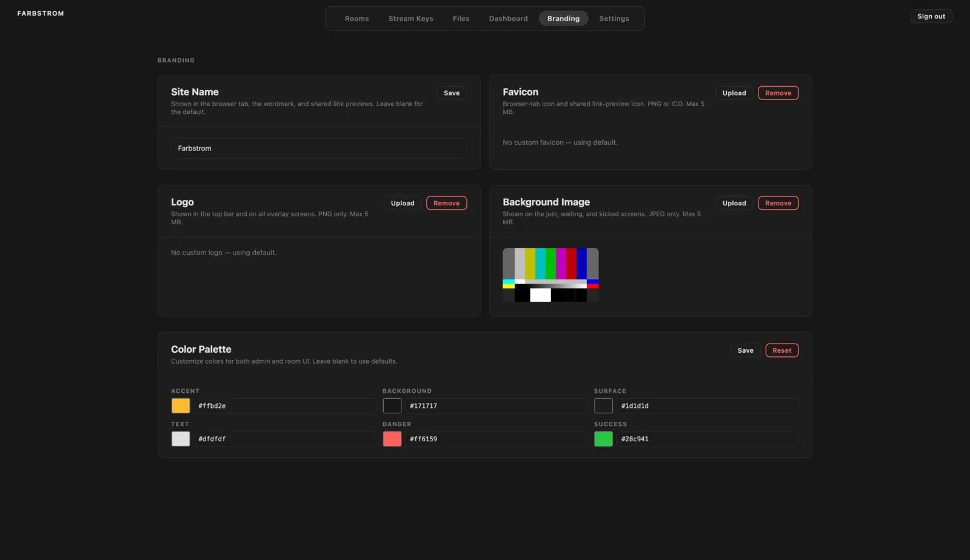Click the test-pattern background thumbnail
970x560 pixels.
coord(550,275)
